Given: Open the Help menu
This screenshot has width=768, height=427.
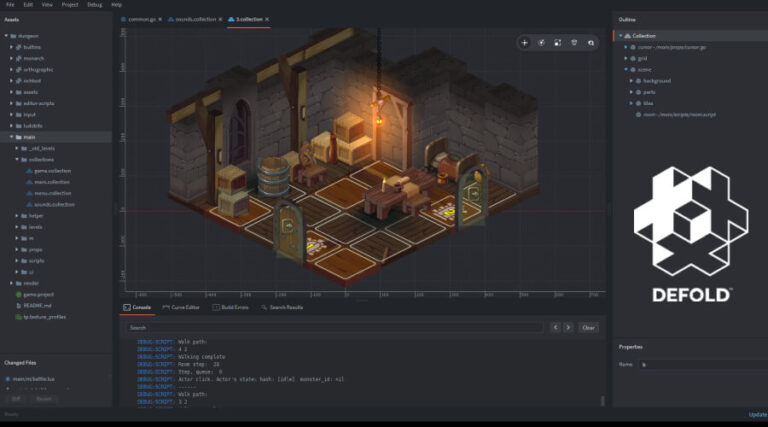Looking at the screenshot, I should pos(116,4).
